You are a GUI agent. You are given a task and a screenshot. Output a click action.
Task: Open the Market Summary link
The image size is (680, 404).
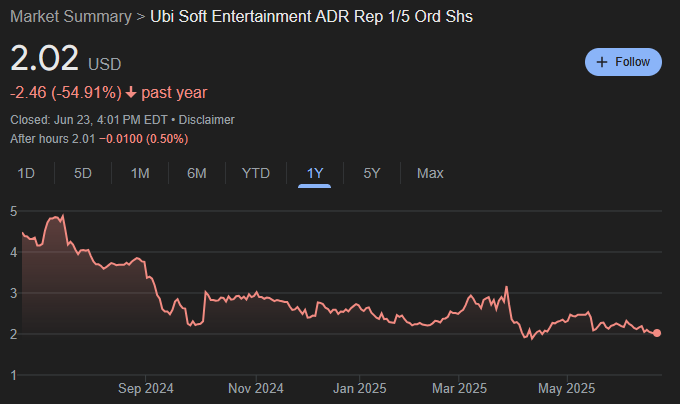pos(71,16)
